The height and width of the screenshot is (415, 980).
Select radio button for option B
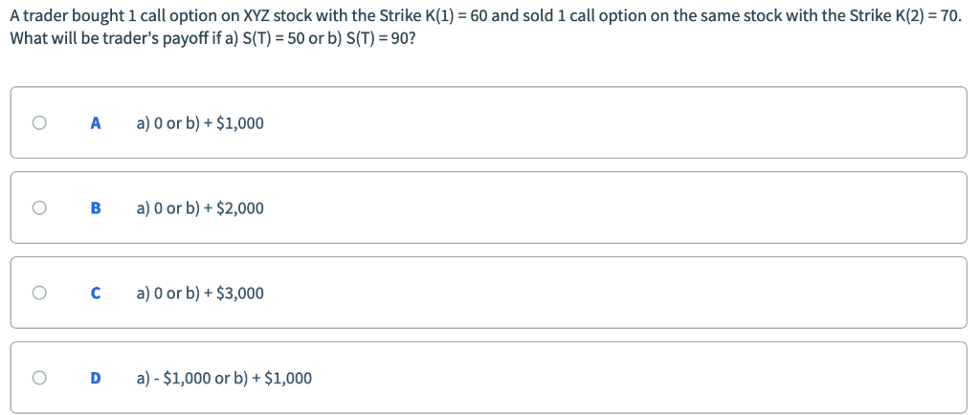(38, 207)
